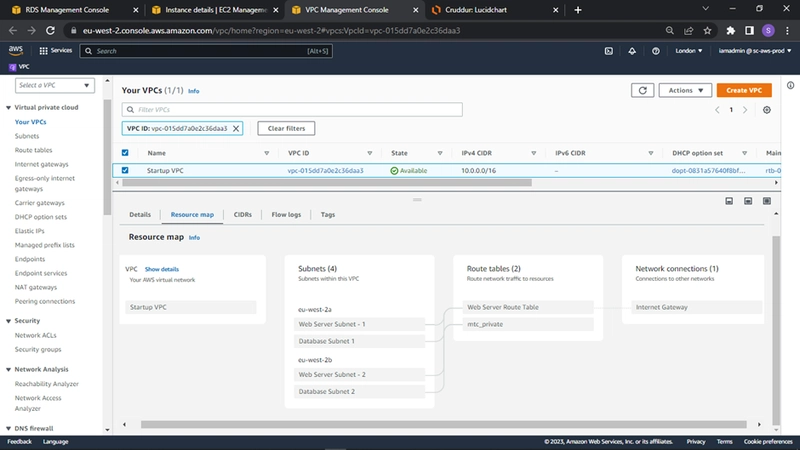Go to the next page of VPCs
This screenshot has width=800, height=450.
745,110
